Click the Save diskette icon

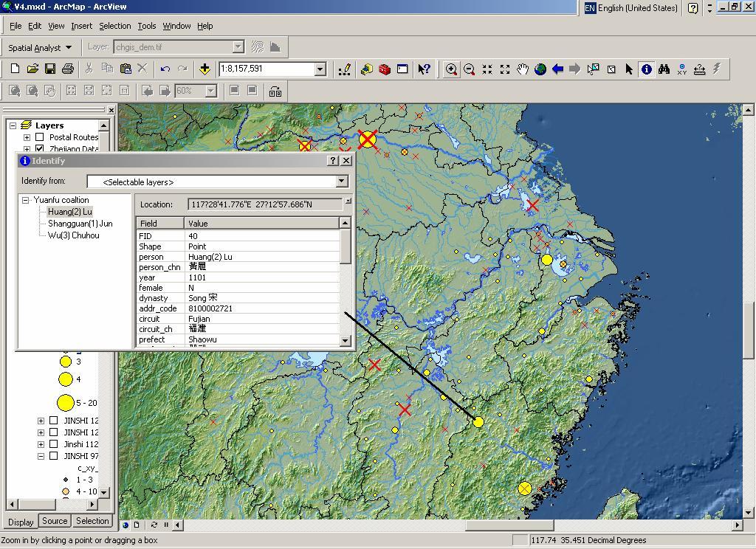50,69
